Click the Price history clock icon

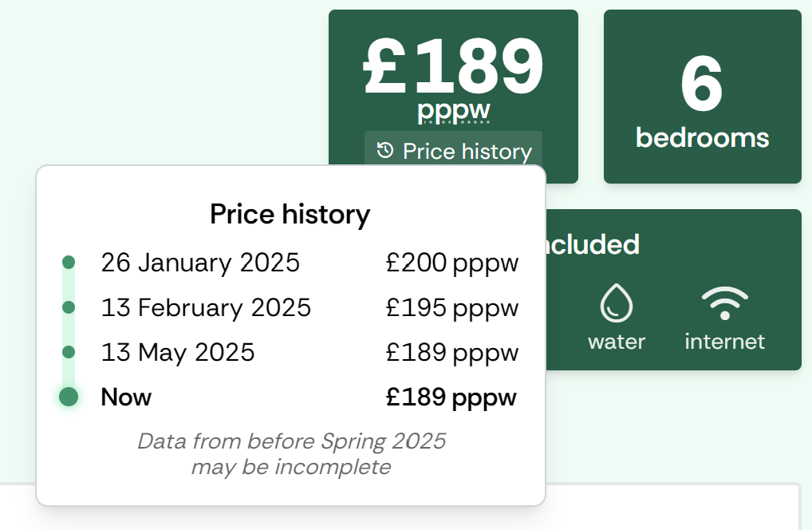click(385, 151)
